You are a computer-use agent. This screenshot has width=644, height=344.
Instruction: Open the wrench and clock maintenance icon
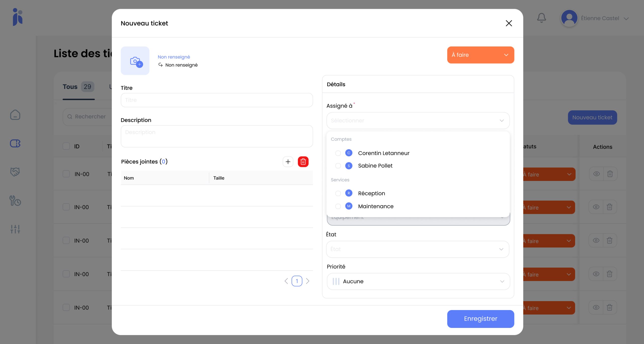click(15, 201)
